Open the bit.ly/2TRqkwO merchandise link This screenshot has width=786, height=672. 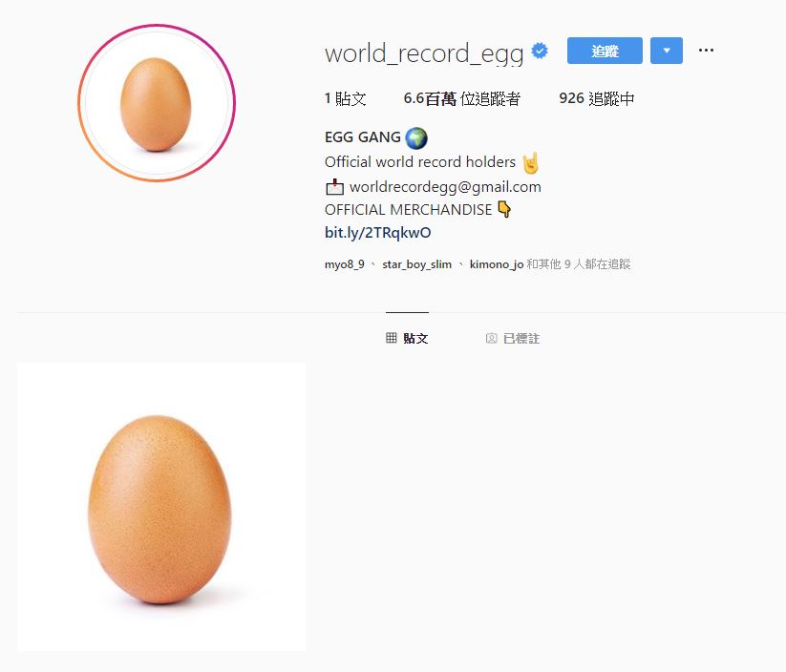pyautogui.click(x=377, y=233)
